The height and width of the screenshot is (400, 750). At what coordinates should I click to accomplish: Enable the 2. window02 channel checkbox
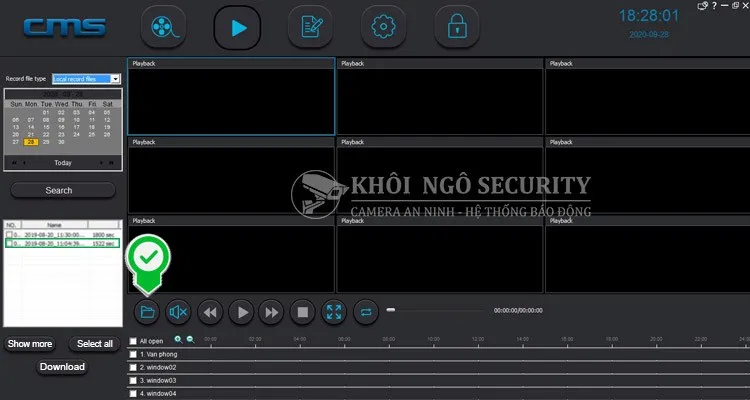coord(133,367)
